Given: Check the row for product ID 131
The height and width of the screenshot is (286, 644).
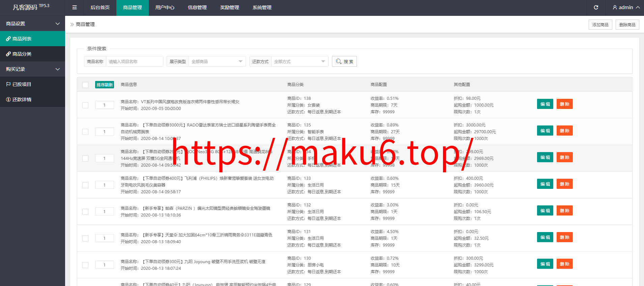Looking at the screenshot, I should 85,238.
